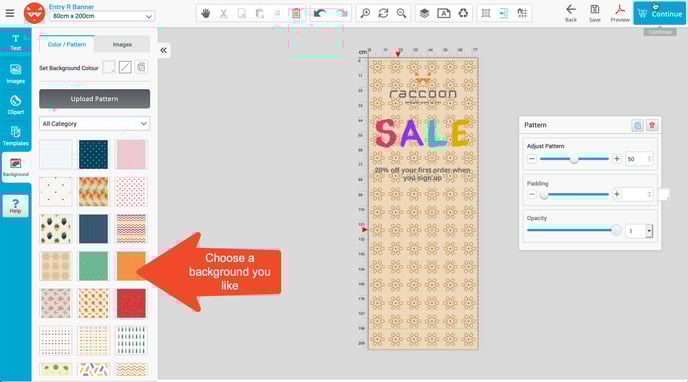Toggle the highlighted alignment guide icon
The image size is (688, 382).
504,14
